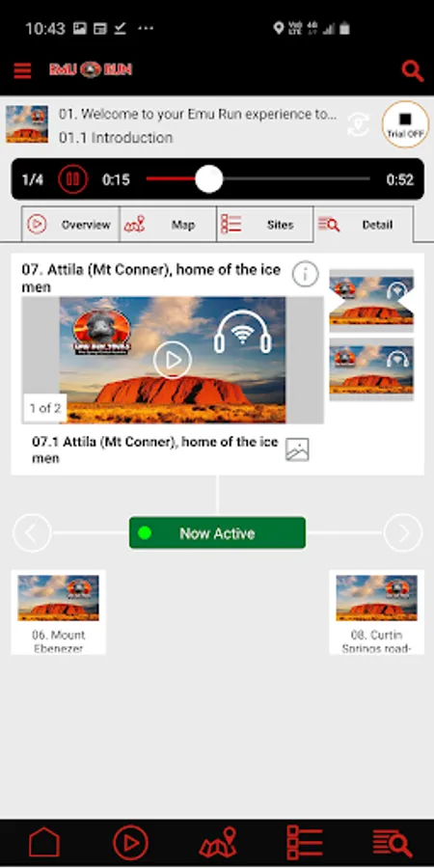
Task: Open info for Attila site
Action: click(305, 274)
